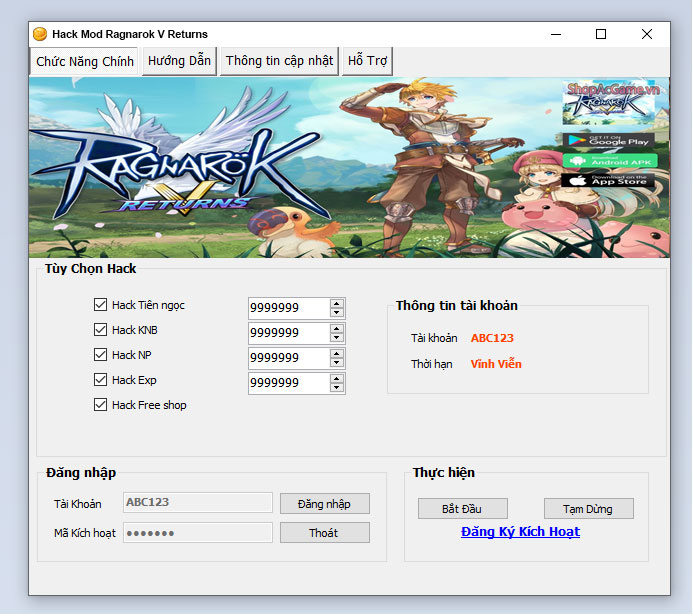
Task: Click the ABC123 account name text
Action: pos(492,338)
